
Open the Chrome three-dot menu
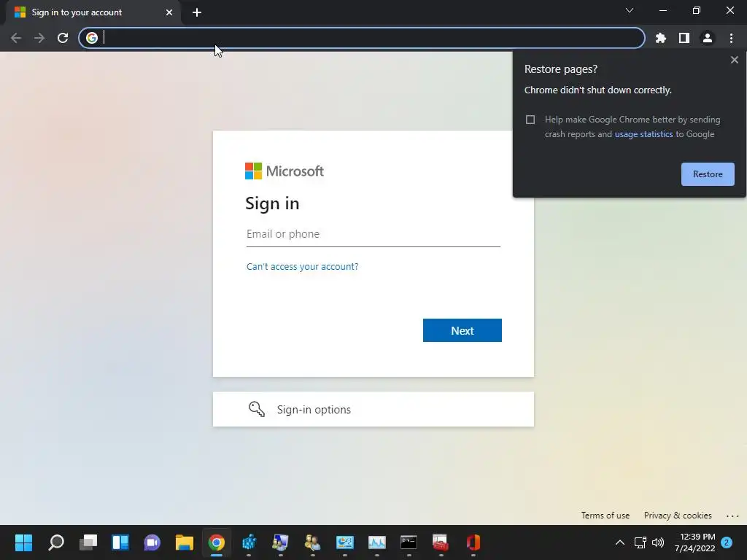[x=731, y=38]
